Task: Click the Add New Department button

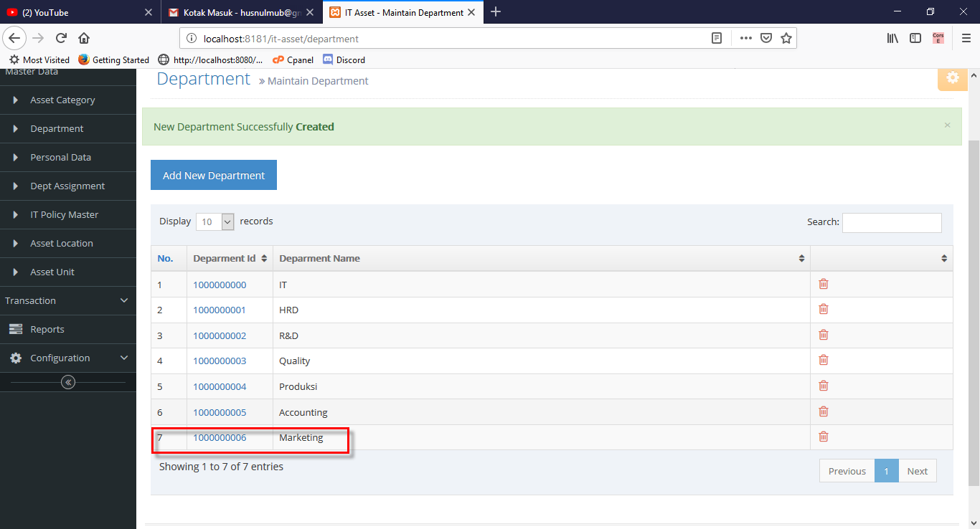Action: [x=213, y=175]
